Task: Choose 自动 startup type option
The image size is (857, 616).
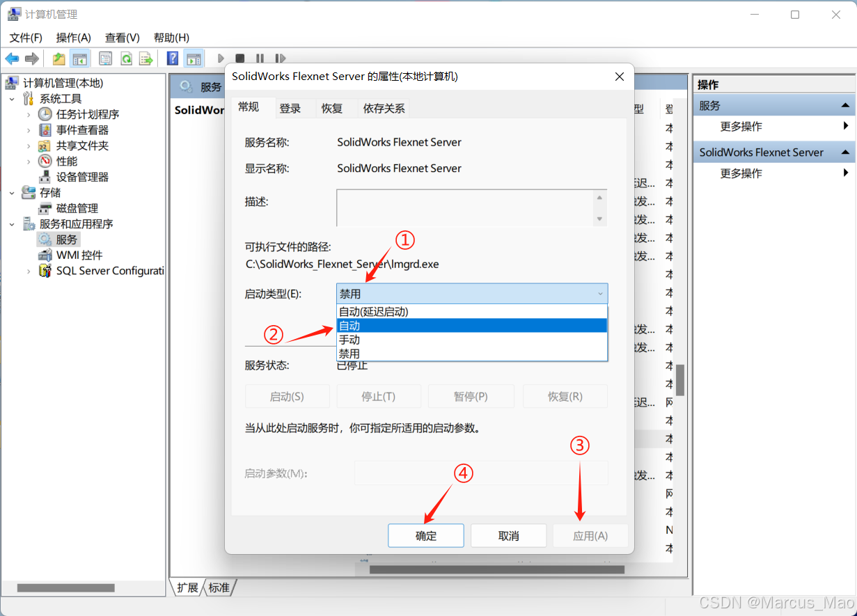Action: click(472, 326)
